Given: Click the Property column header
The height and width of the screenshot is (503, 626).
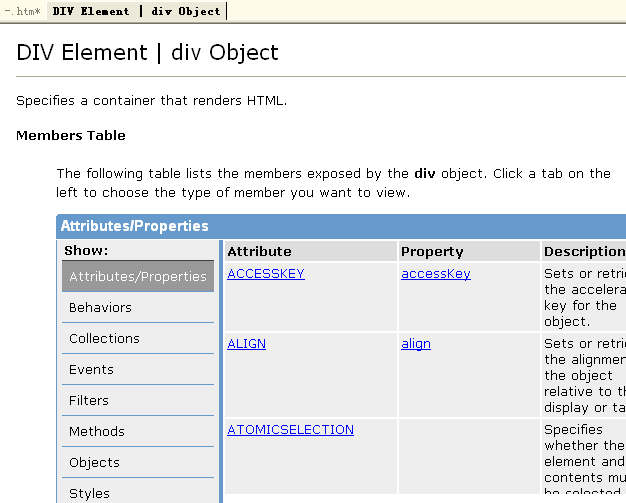Looking at the screenshot, I should (432, 252).
